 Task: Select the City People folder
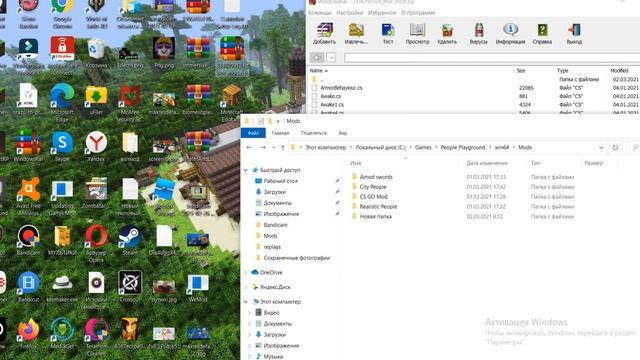coord(373,187)
